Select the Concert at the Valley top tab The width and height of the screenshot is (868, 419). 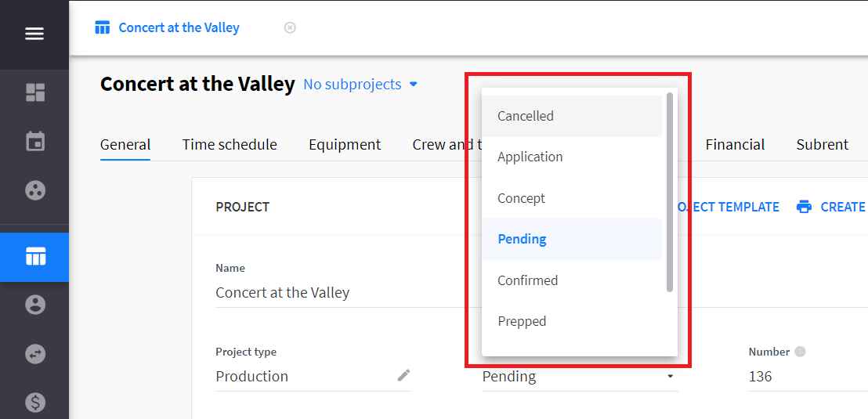(x=179, y=27)
